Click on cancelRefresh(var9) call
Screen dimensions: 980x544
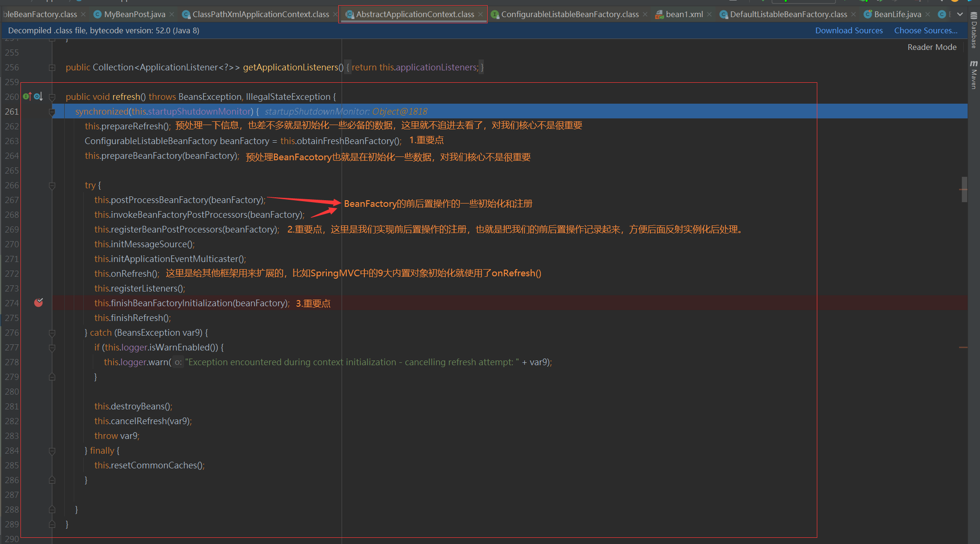pyautogui.click(x=143, y=421)
